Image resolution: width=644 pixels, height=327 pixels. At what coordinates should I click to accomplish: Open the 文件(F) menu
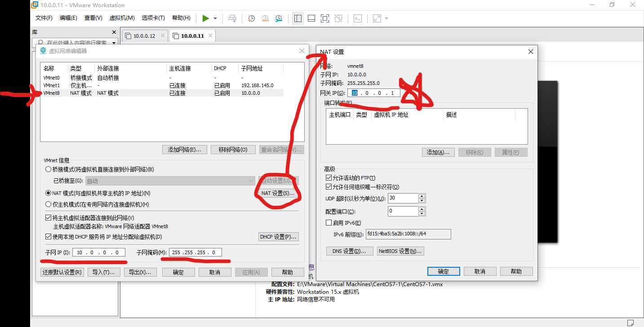pos(44,18)
